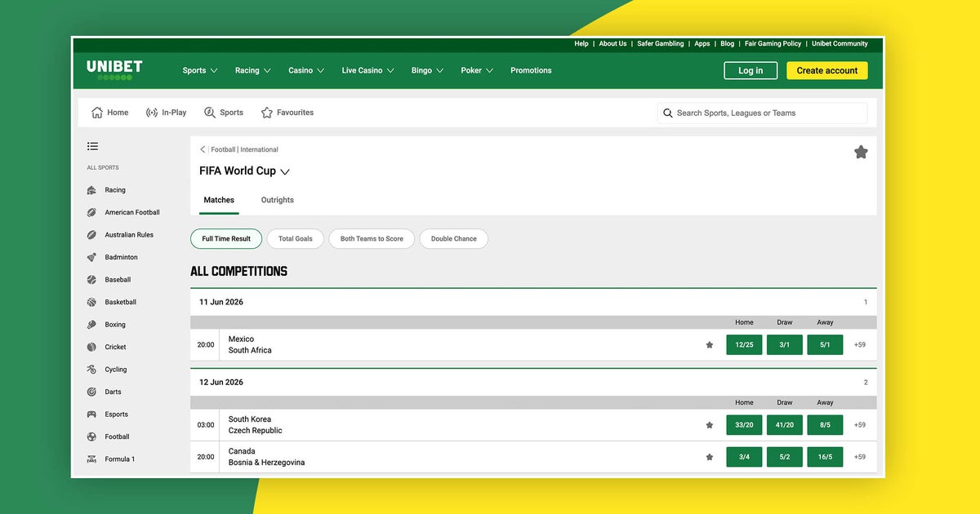The image size is (980, 514).
Task: Expand the Racing dropdown in the header
Action: click(x=253, y=70)
